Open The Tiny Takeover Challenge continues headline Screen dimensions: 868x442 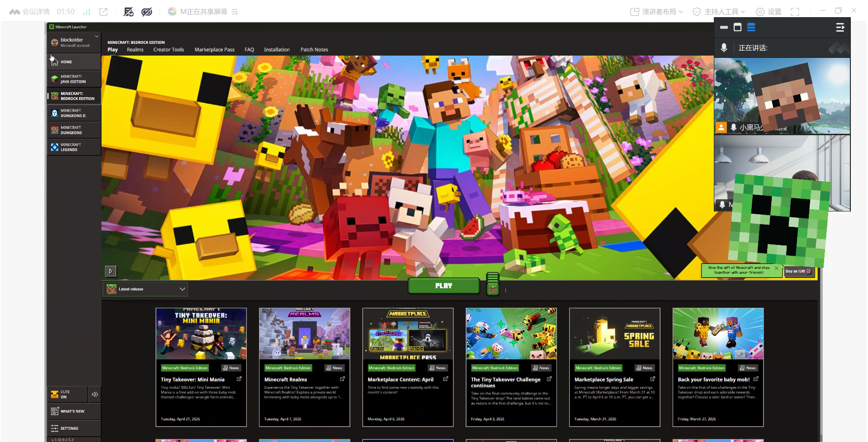(x=506, y=382)
